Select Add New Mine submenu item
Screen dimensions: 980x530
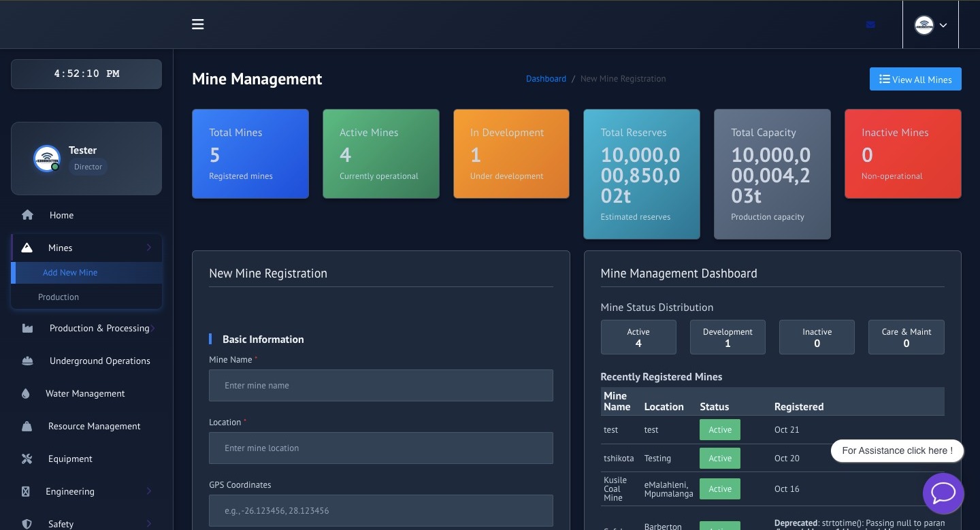(70, 272)
